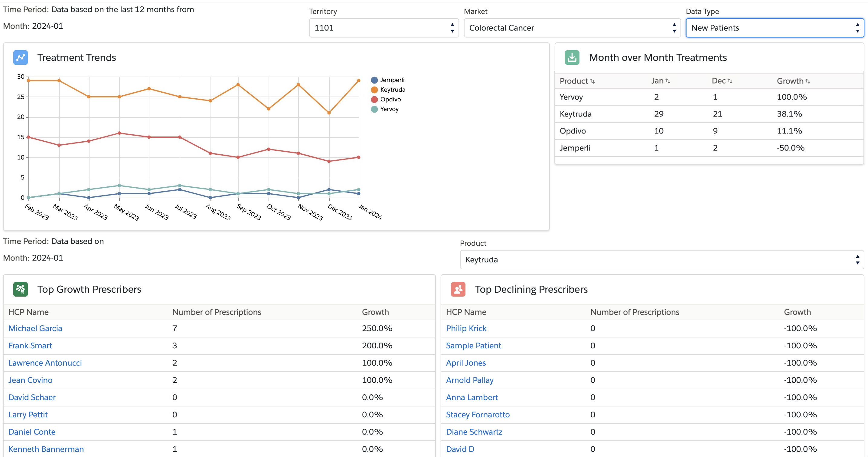
Task: Toggle Jemperli series in chart legend
Action: (x=392, y=80)
